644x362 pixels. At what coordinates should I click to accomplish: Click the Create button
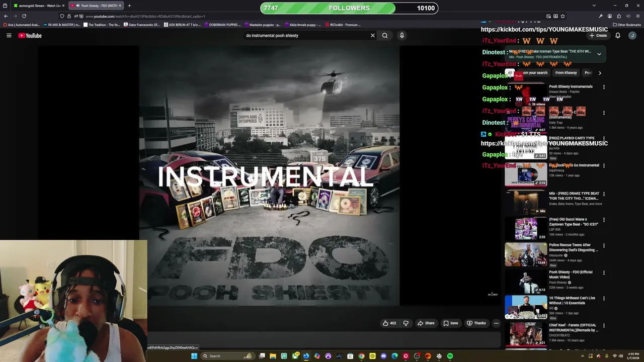point(598,36)
